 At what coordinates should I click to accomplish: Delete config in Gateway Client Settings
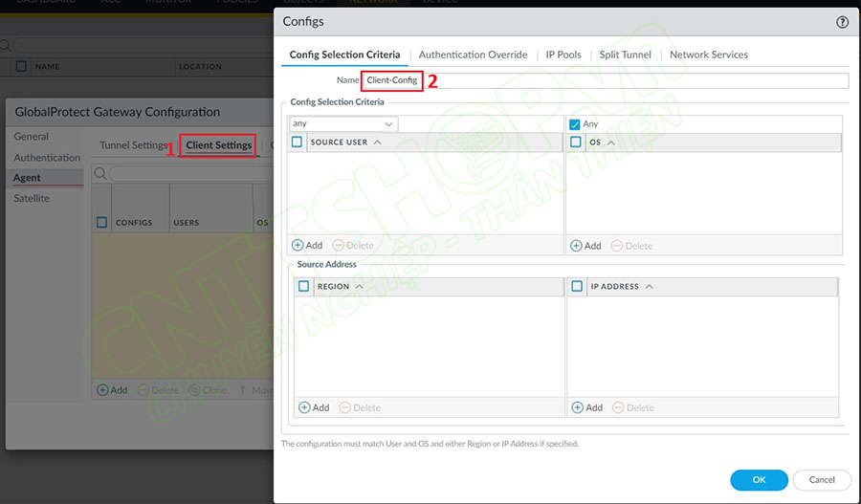(158, 390)
